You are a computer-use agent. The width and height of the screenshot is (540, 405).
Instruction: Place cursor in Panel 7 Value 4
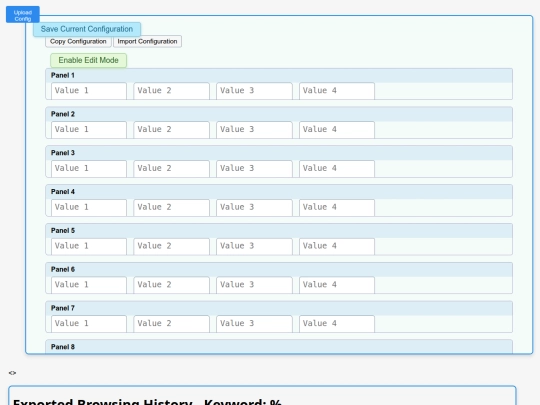[x=337, y=324]
